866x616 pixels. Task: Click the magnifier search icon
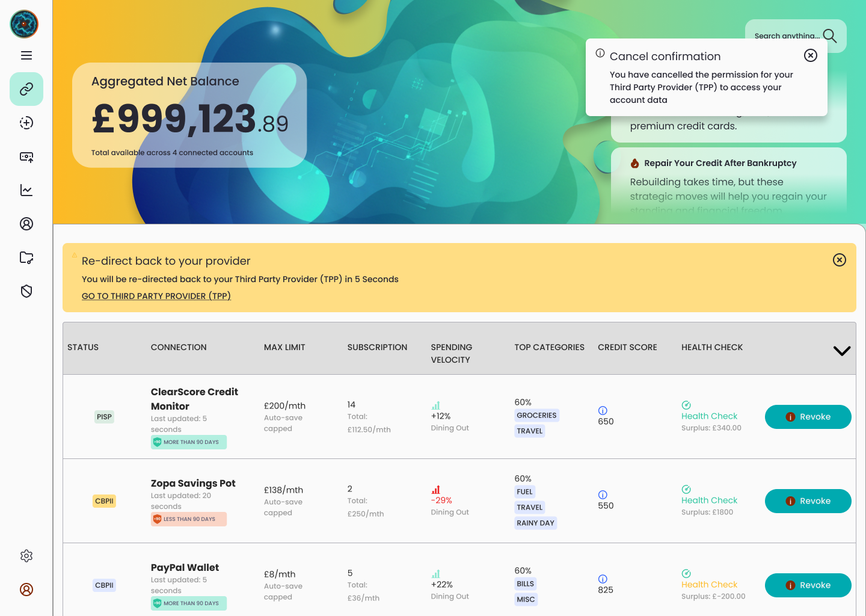point(830,35)
